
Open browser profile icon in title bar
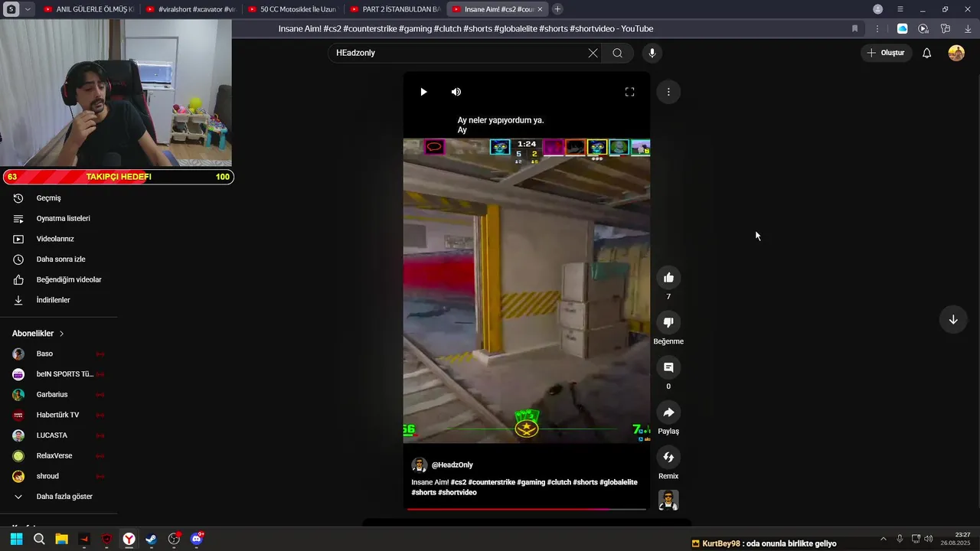[x=878, y=9]
